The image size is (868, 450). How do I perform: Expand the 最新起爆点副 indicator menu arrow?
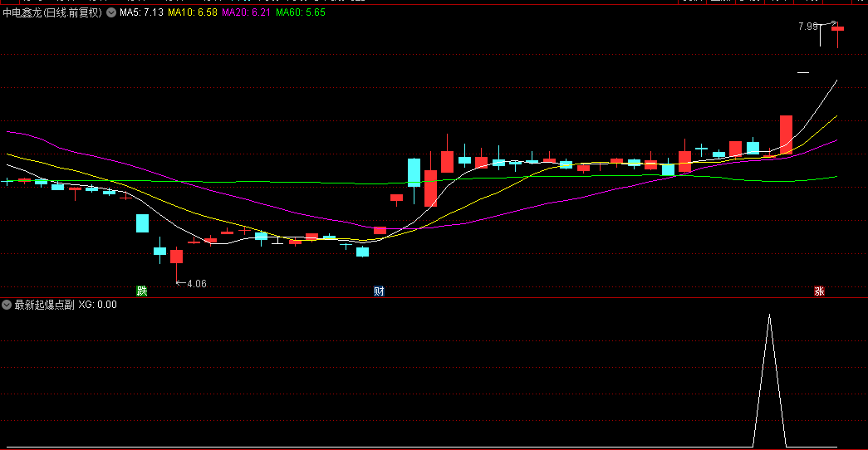tap(7, 305)
